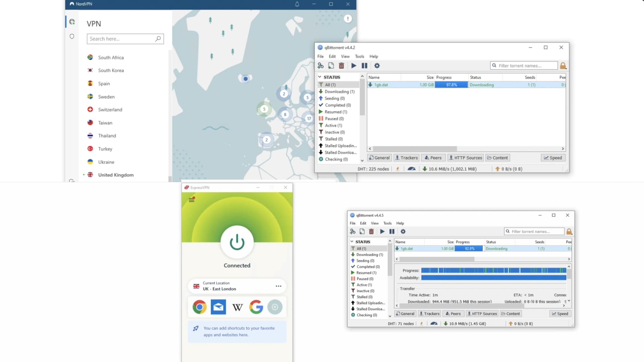
Task: Open the Tools menu in qBittorrent v4.4.2
Action: [360, 56]
